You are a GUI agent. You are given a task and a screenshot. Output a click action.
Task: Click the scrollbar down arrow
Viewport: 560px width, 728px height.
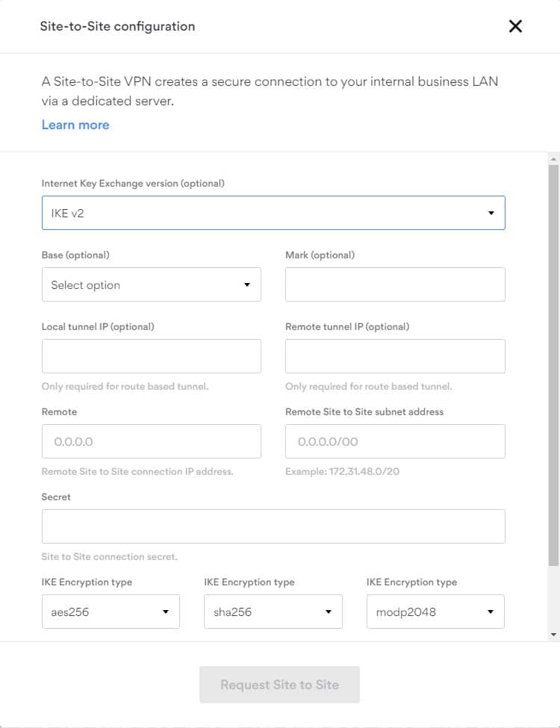553,634
